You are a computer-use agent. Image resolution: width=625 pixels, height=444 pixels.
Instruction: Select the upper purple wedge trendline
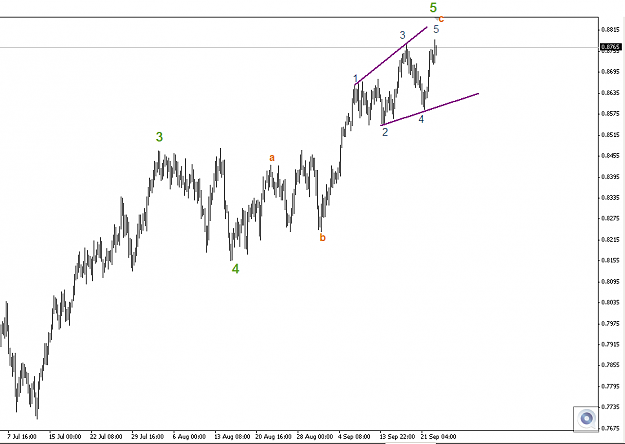[391, 55]
